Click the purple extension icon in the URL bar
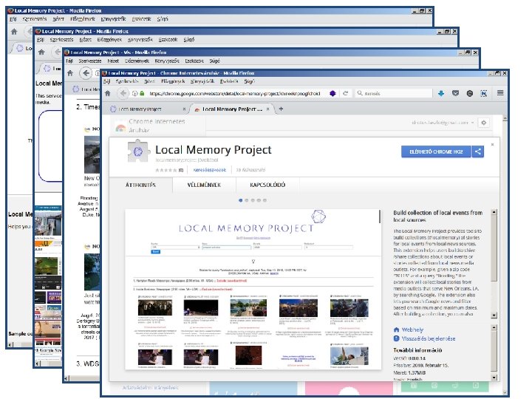 (x=332, y=93)
